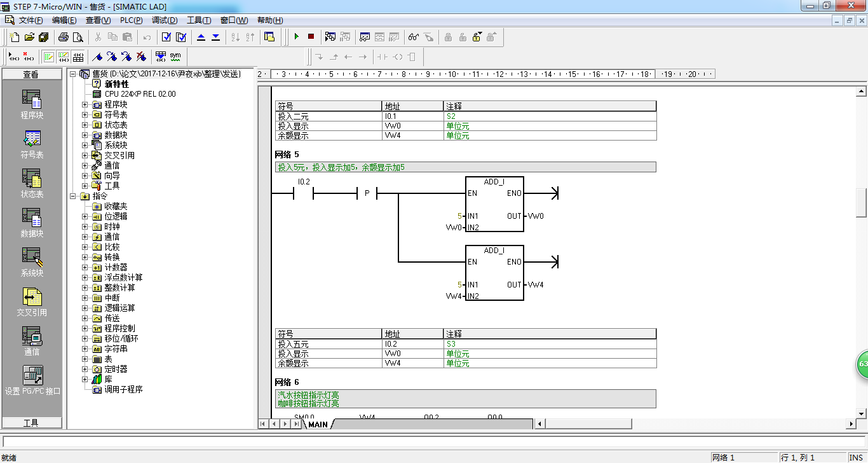This screenshot has width=868, height=463.
Task: Click the vertical scrollbar thumb of editor
Action: point(862,203)
